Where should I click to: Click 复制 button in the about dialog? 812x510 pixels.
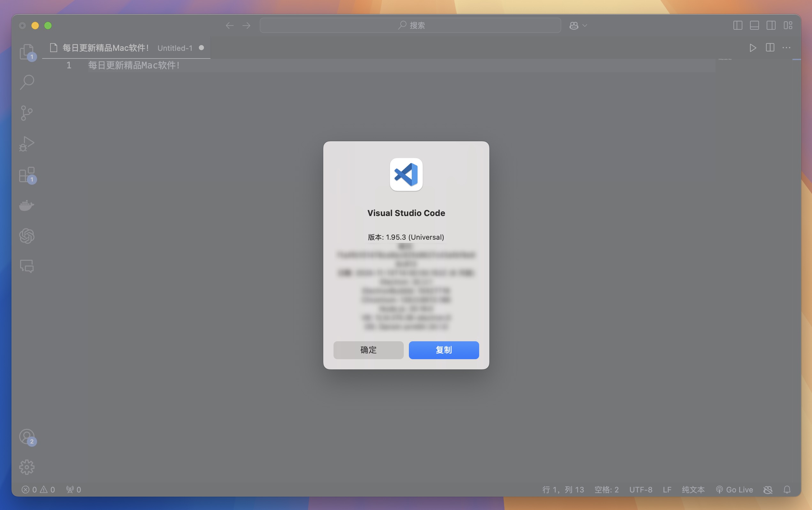click(444, 350)
